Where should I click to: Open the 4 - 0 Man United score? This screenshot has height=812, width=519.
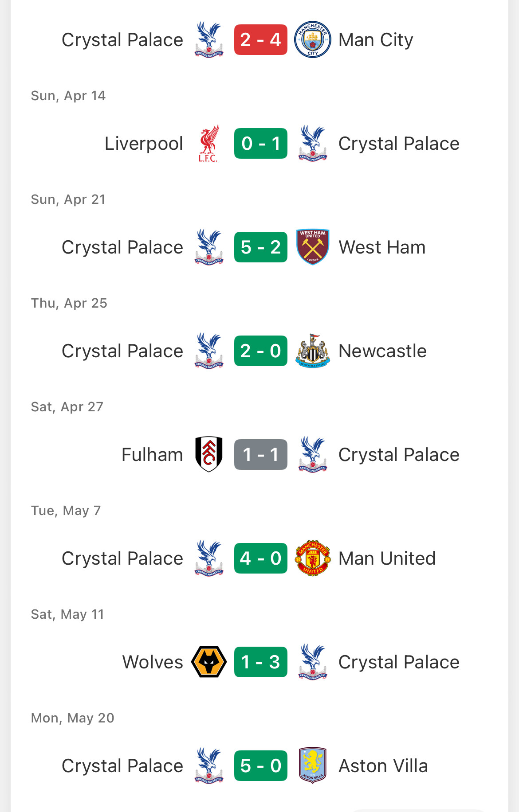click(x=261, y=558)
